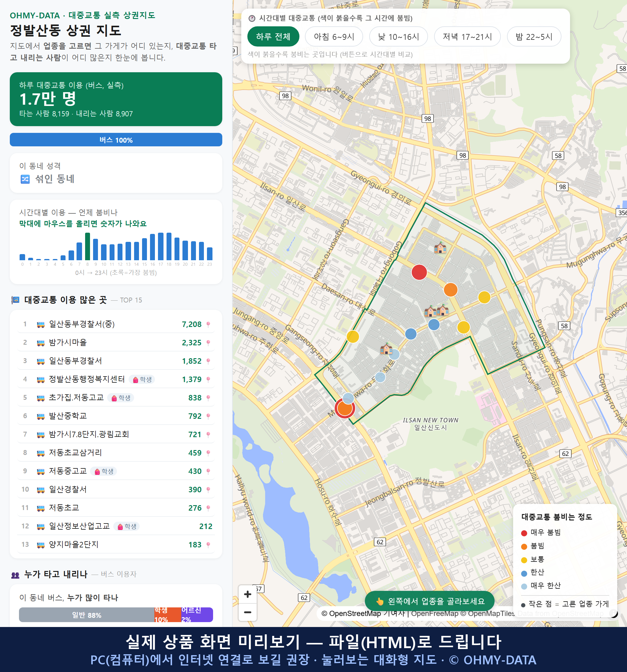Click the 212 ridership value
This screenshot has width=627, height=672.
click(x=205, y=526)
